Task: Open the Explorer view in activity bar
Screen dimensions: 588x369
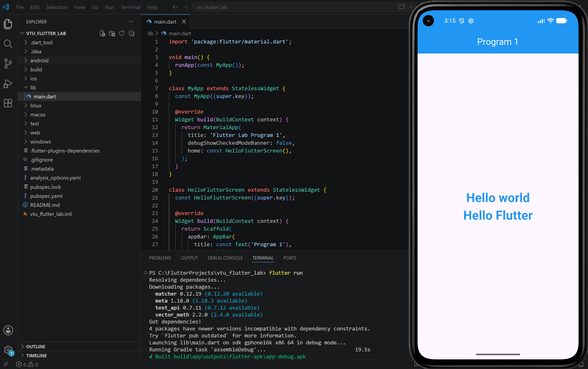Action: pyautogui.click(x=8, y=24)
